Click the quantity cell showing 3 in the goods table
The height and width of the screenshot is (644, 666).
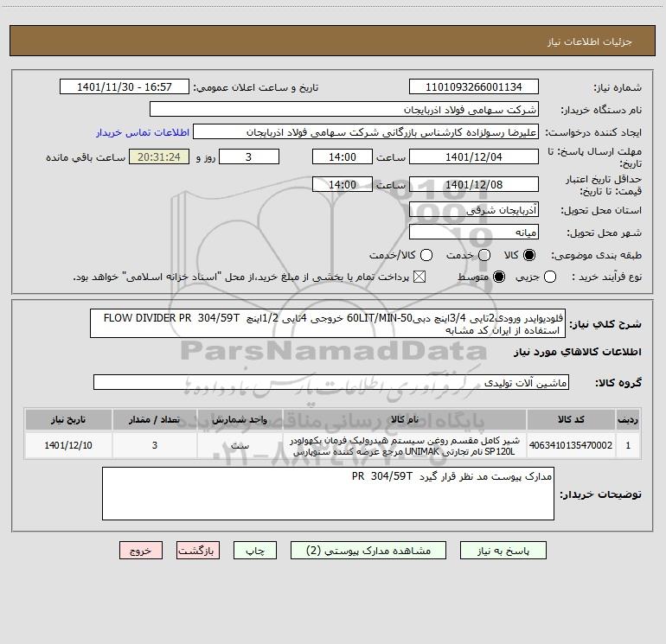155,445
